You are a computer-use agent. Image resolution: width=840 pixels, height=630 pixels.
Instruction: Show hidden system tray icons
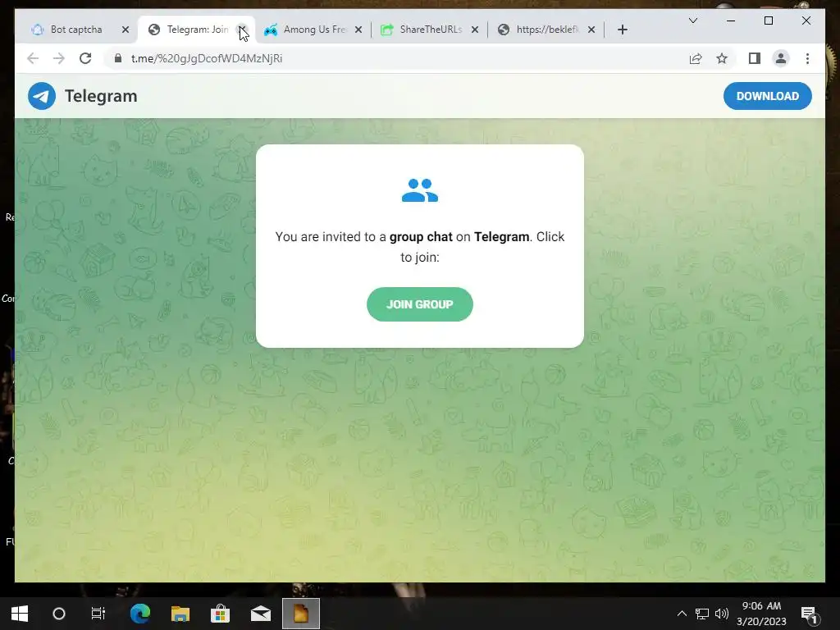tap(682, 614)
